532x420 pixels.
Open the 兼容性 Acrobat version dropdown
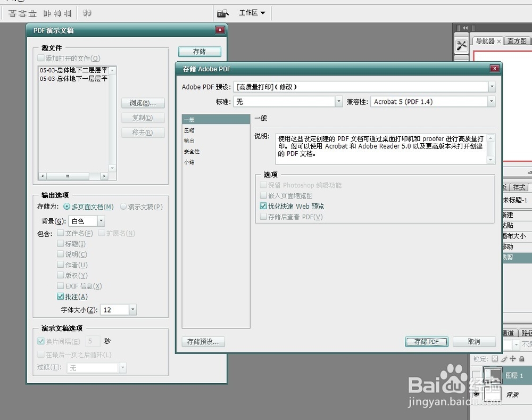pos(491,102)
